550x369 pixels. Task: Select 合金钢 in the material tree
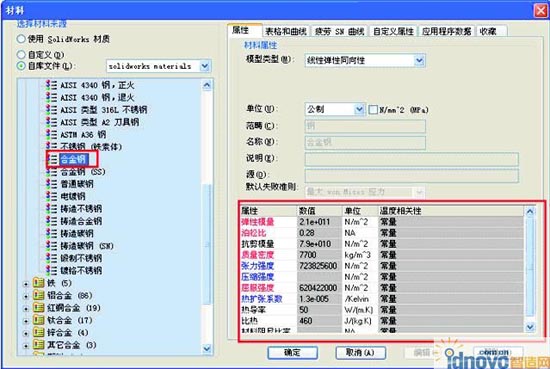pyautogui.click(x=73, y=159)
